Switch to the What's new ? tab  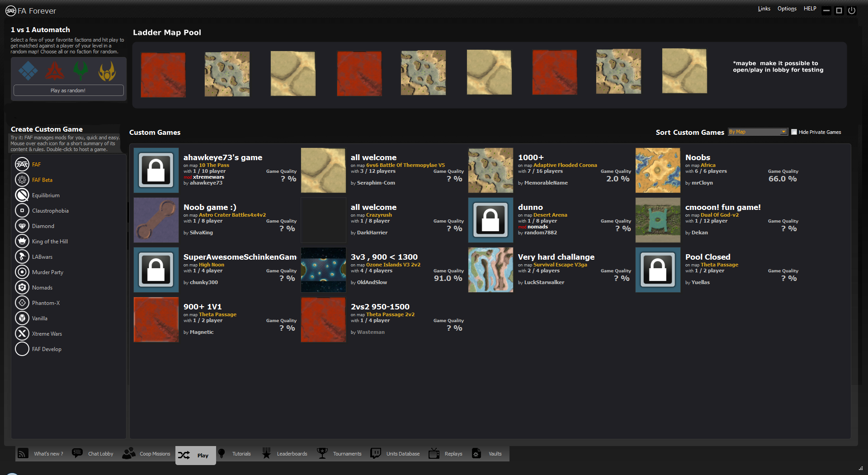(41, 454)
